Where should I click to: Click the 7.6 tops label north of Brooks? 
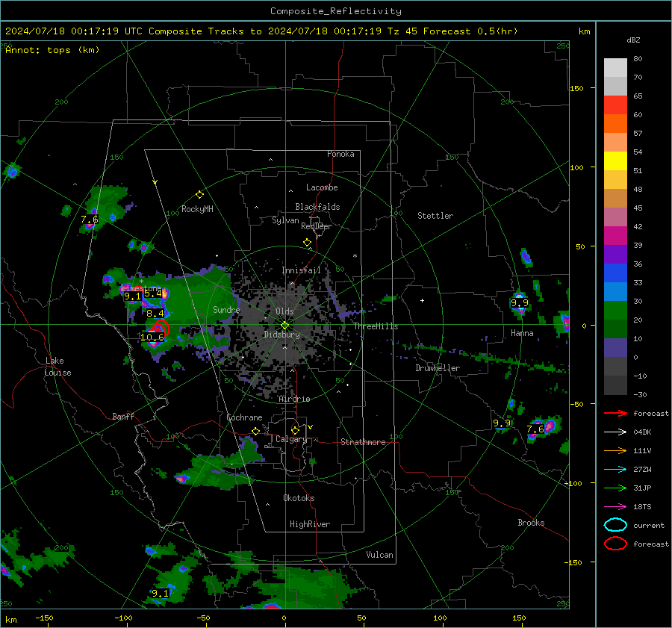tap(535, 429)
